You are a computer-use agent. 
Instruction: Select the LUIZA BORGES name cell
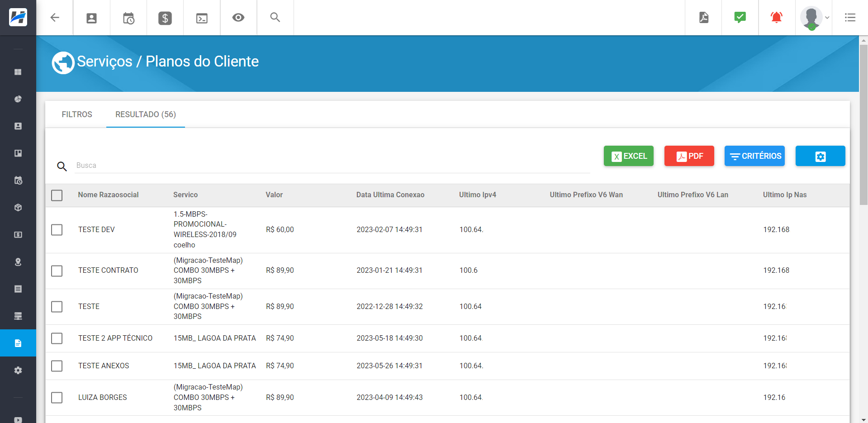pos(103,398)
